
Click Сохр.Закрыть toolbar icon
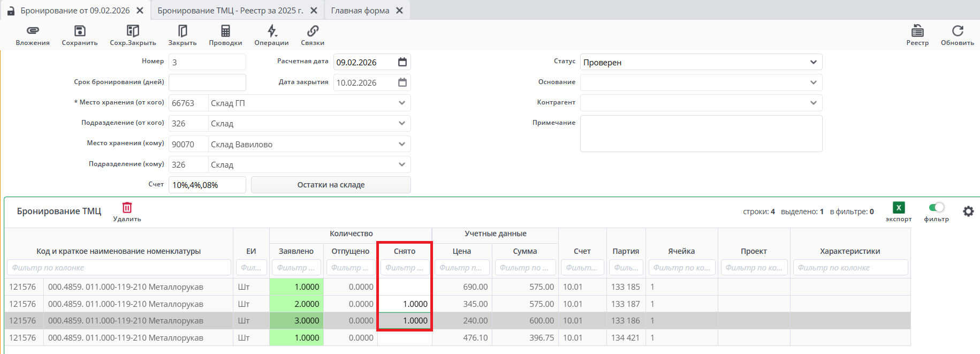[x=133, y=31]
